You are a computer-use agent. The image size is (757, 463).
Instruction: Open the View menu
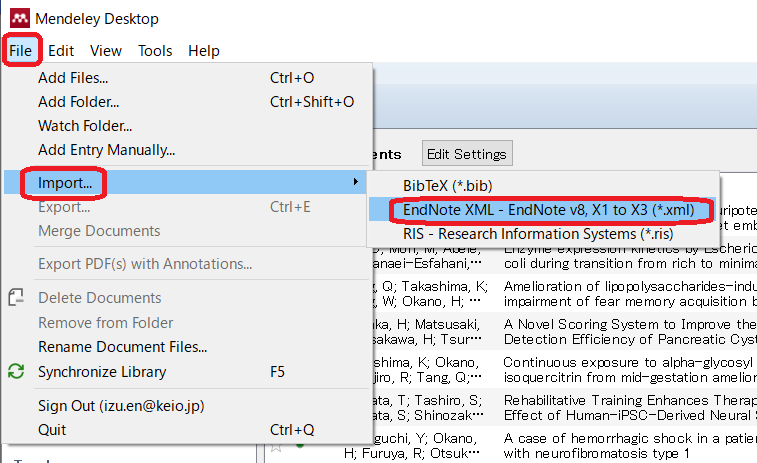point(106,50)
